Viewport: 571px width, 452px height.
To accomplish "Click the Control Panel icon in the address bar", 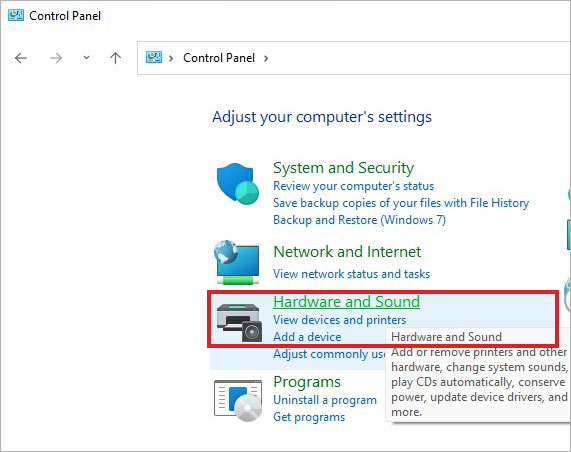I will click(154, 57).
